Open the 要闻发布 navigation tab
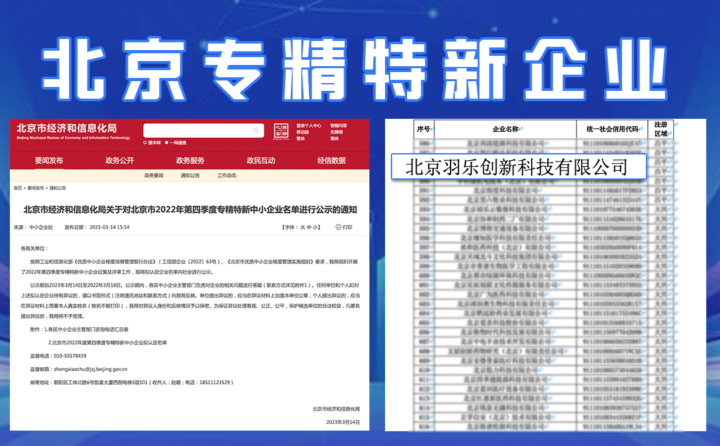Screen dimensions: 720x446 (49, 160)
